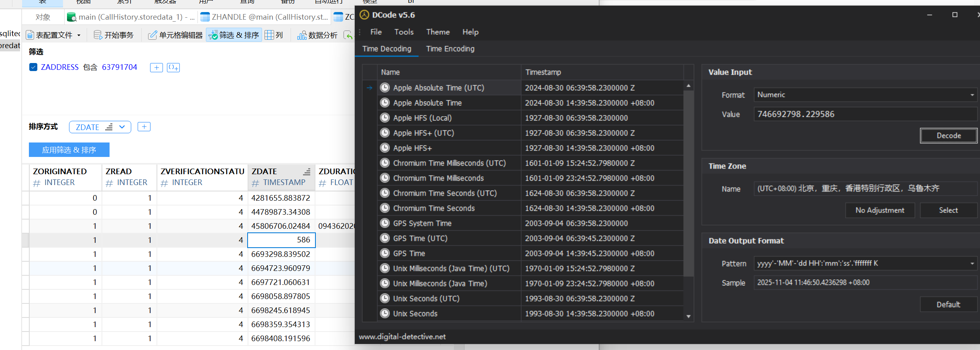This screenshot has width=980, height=350.
Task: Click the Filter & Sort (筛选 & 排序) toolbar icon
Action: pyautogui.click(x=213, y=35)
